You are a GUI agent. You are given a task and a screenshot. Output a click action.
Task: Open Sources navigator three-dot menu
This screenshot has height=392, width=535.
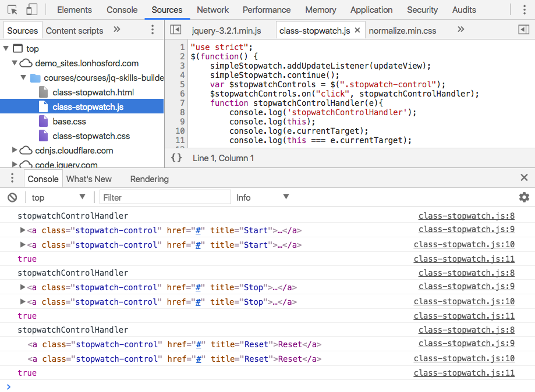153,30
